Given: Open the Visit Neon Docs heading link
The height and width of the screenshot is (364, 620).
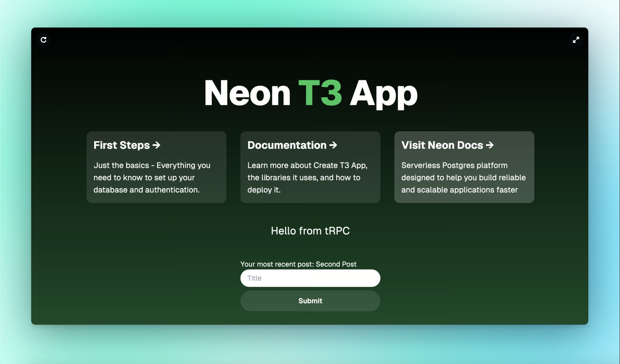Looking at the screenshot, I should tap(442, 145).
